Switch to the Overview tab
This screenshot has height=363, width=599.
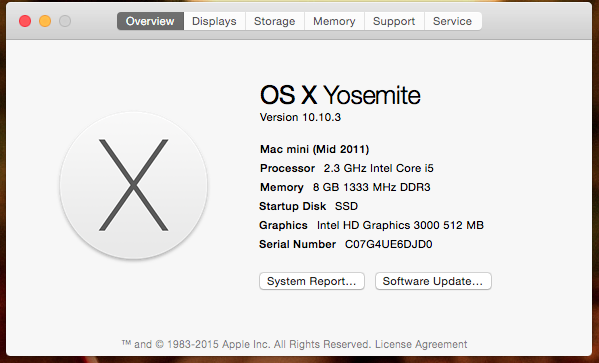click(150, 21)
